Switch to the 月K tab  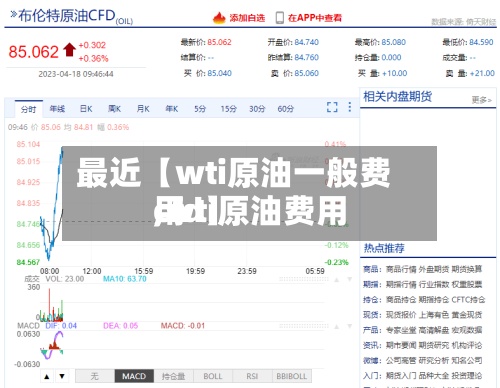tap(143, 109)
